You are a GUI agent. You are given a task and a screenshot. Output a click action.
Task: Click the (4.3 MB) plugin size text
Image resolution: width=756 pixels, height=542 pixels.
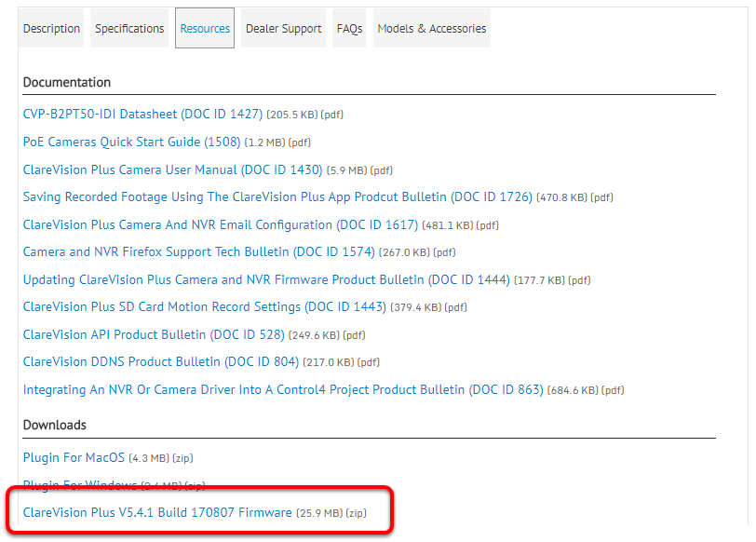coord(149,458)
